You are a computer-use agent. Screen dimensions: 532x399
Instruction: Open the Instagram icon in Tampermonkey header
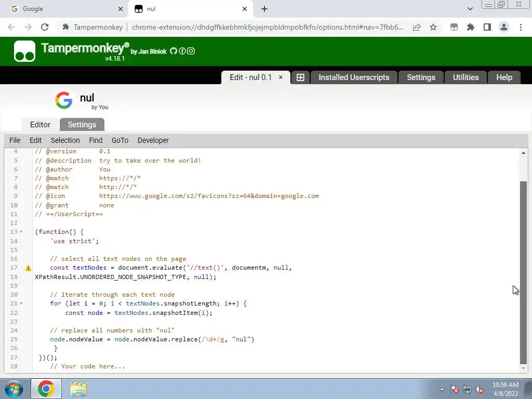(191, 51)
